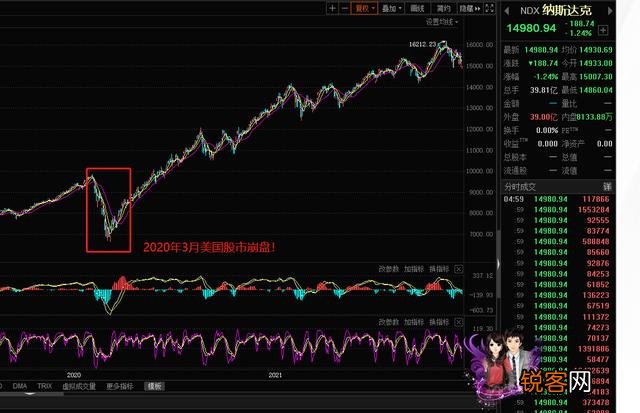Click the 39.81亿 value next to 总手
640x413 pixels.
pos(544,90)
